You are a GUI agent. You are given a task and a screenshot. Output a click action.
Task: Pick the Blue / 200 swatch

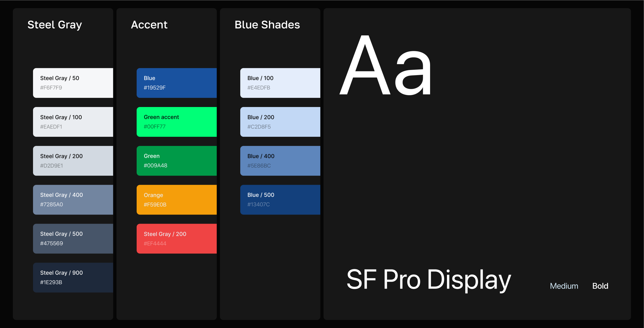tap(280, 122)
